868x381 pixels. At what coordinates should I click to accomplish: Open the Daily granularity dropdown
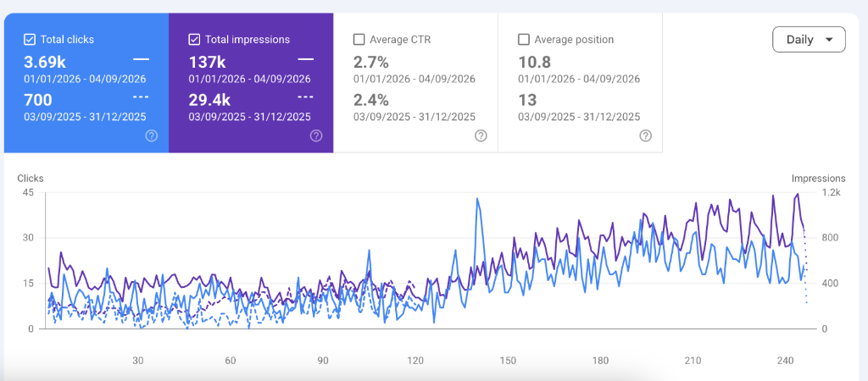809,39
